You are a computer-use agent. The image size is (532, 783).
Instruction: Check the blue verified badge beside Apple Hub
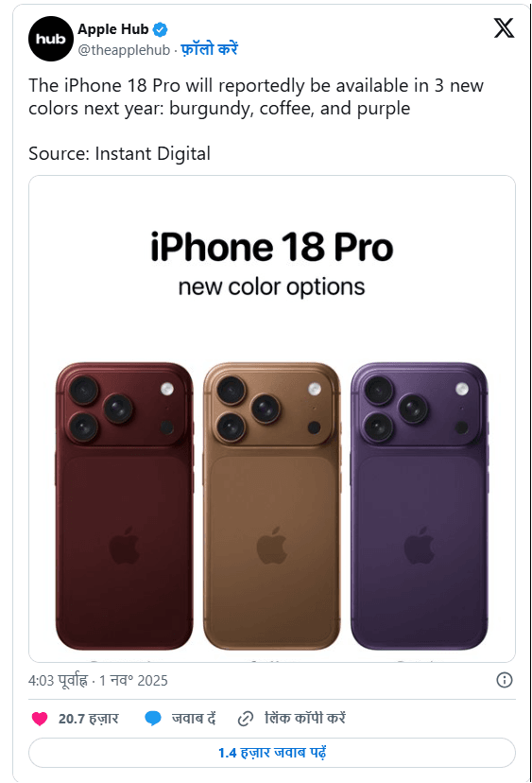pos(160,30)
